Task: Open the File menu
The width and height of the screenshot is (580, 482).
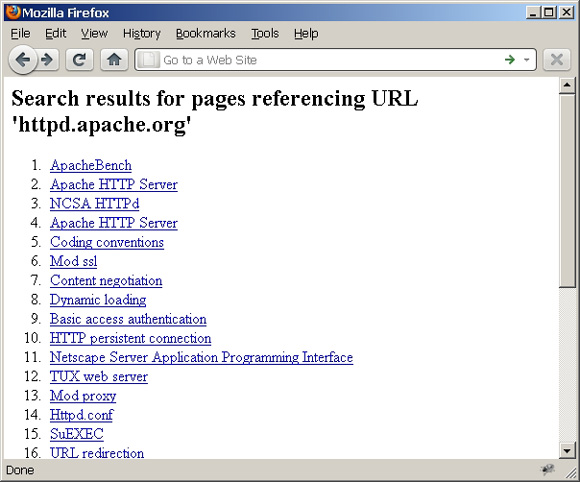Action: click(20, 34)
